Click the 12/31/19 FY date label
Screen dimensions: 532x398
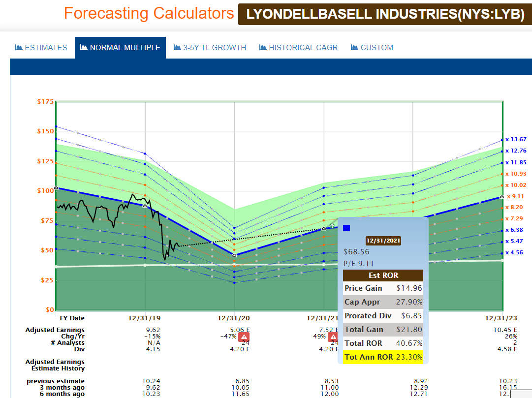pos(144,318)
